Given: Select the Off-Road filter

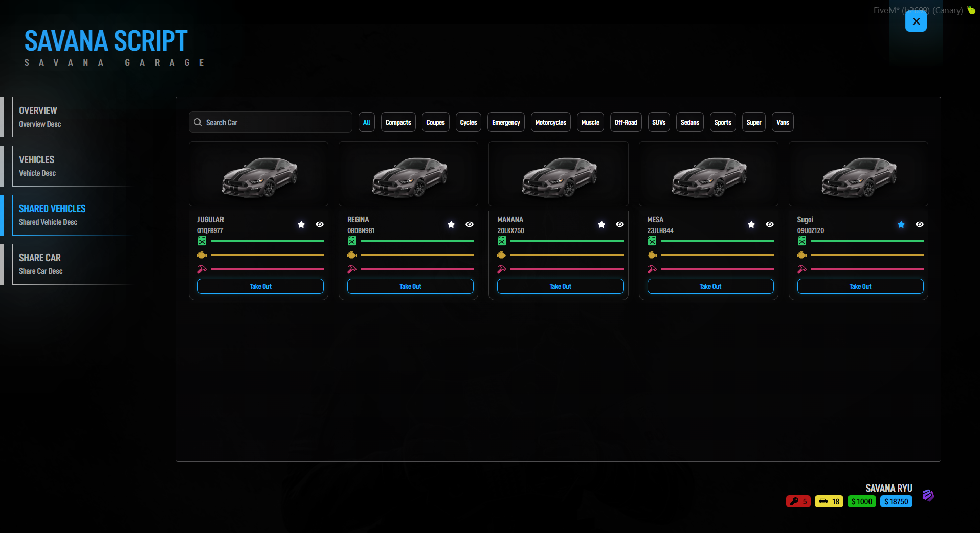Looking at the screenshot, I should 626,122.
